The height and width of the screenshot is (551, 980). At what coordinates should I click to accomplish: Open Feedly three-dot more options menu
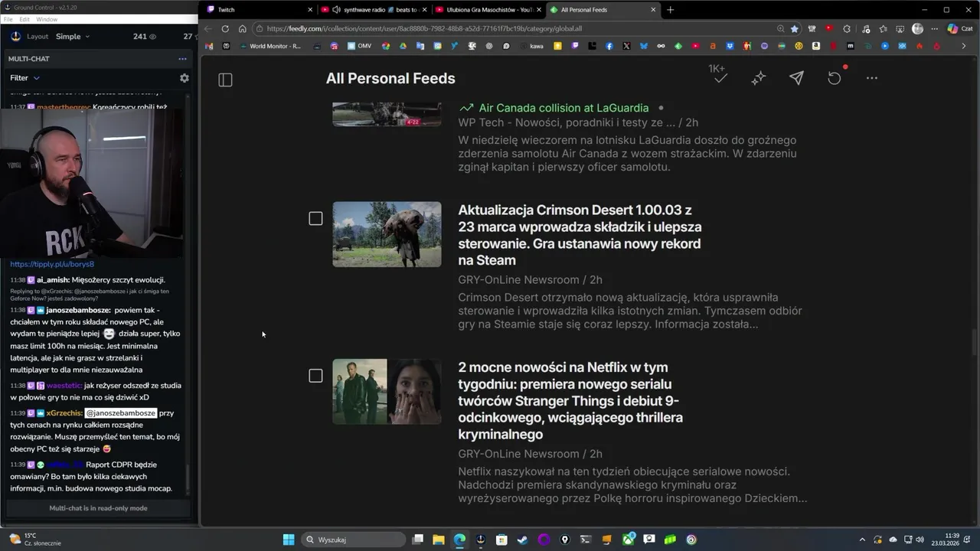pyautogui.click(x=872, y=78)
